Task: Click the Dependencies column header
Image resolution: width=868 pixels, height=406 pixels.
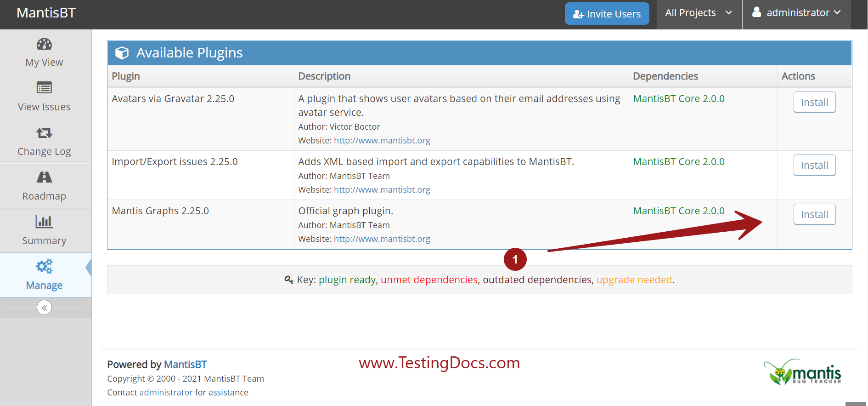Action: coord(665,76)
